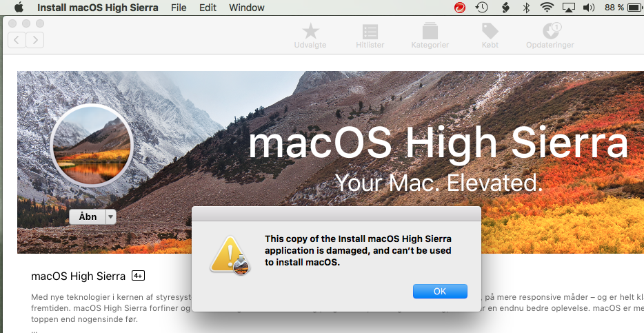The image size is (644, 333).
Task: Dismiss the damaged installer dialog with OK
Action: pos(440,291)
